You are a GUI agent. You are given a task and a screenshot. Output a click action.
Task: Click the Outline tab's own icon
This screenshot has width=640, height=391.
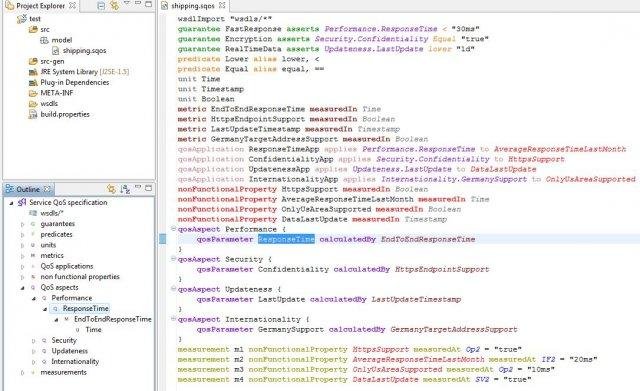[9, 189]
